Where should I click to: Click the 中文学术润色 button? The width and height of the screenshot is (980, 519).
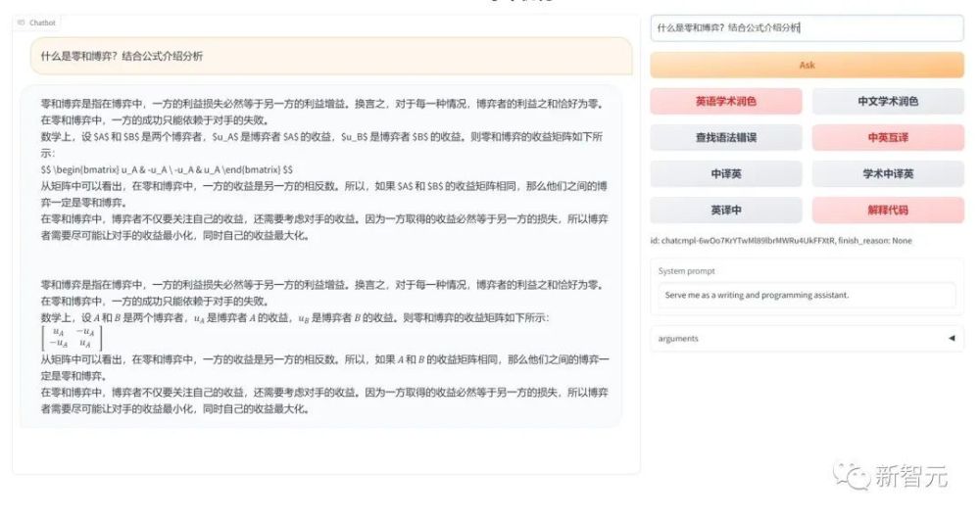[x=888, y=101]
